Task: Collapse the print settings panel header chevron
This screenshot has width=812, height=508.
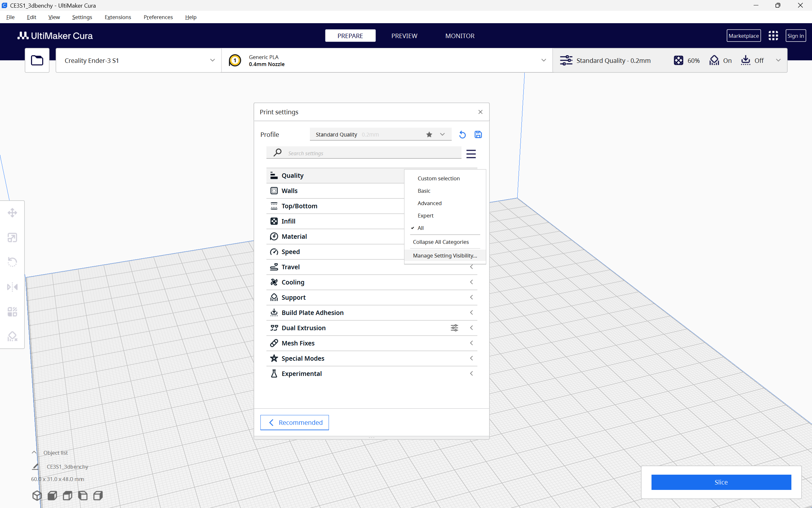Action: (778, 60)
